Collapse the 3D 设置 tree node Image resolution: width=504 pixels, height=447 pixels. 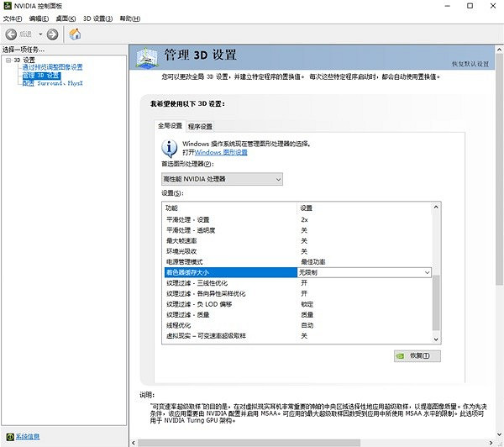[x=7, y=60]
